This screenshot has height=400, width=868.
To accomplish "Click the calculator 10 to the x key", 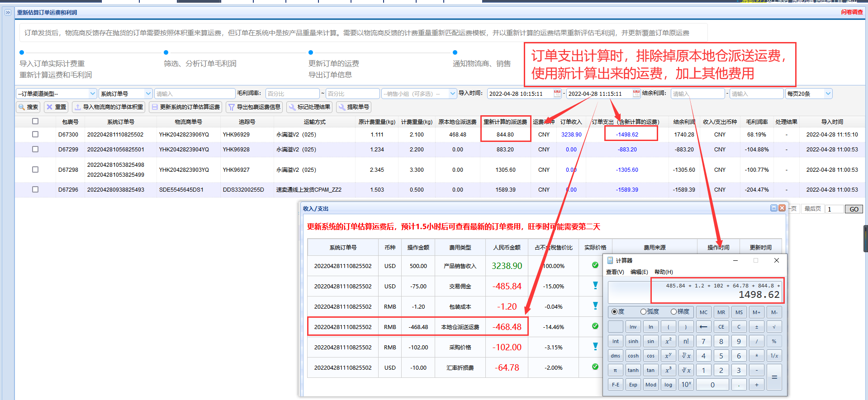I will [x=686, y=385].
